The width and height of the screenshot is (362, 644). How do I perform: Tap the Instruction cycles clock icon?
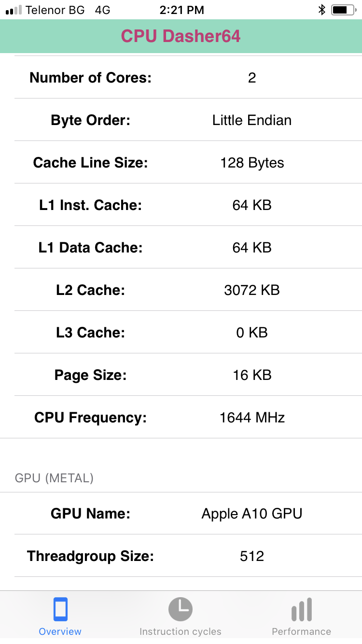(180, 609)
